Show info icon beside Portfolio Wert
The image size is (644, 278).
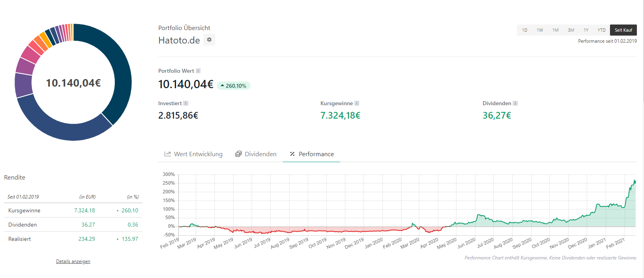click(198, 71)
